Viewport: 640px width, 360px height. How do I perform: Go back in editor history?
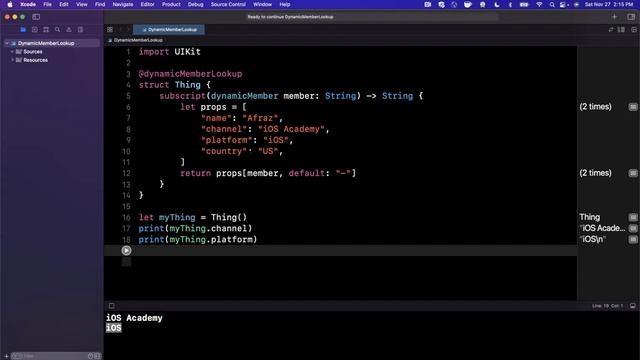(x=120, y=30)
